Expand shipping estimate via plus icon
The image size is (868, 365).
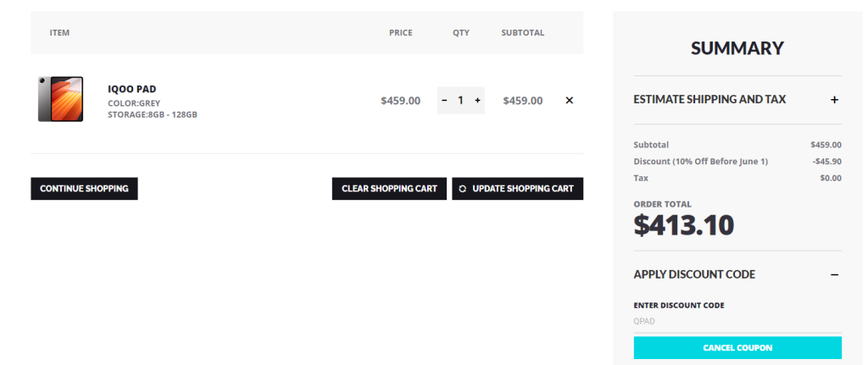coord(834,100)
